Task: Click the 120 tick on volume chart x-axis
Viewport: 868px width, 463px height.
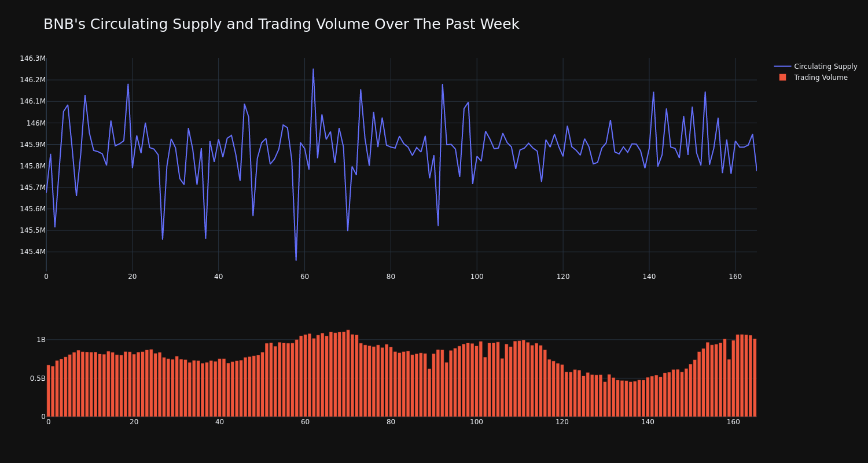Action: [x=562, y=422]
